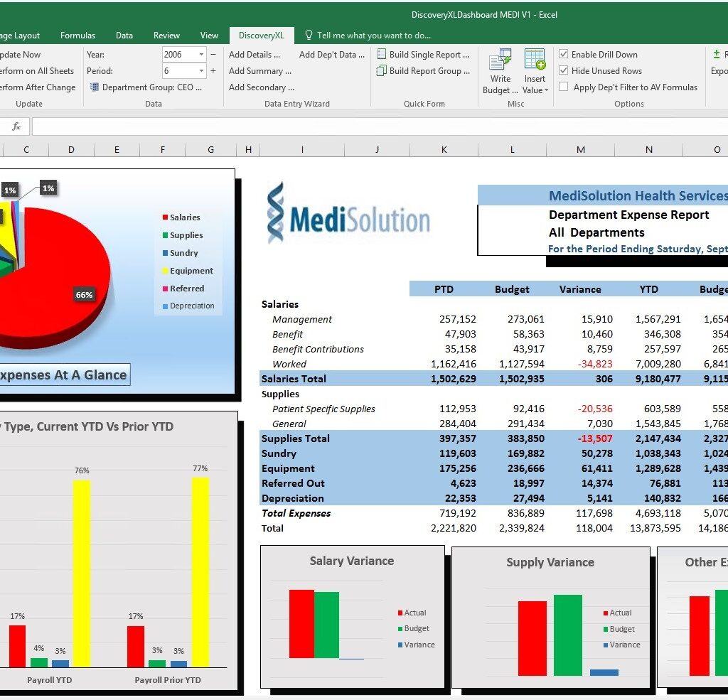Click the Build Single Report icon
This screenshot has width=728, height=700.
(x=382, y=55)
